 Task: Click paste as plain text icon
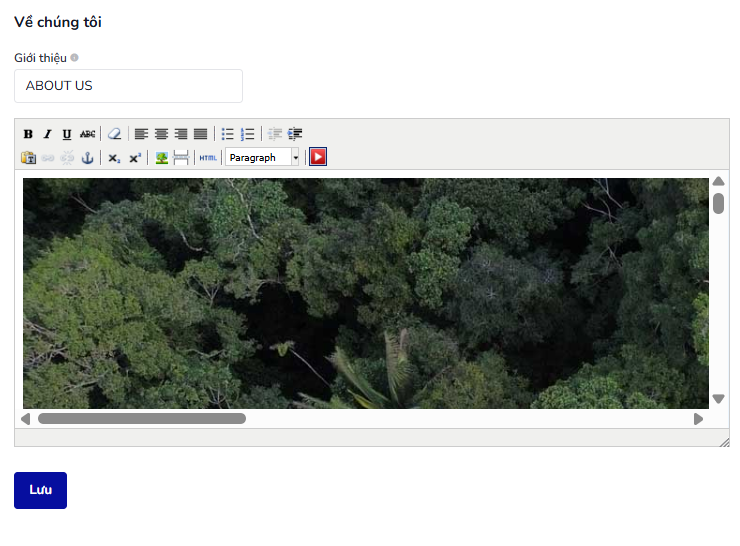point(28,158)
